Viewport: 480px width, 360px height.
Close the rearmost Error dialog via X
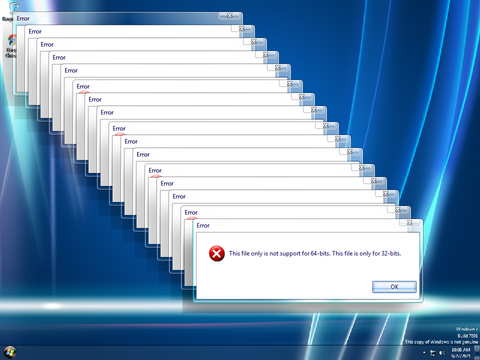[230, 15]
